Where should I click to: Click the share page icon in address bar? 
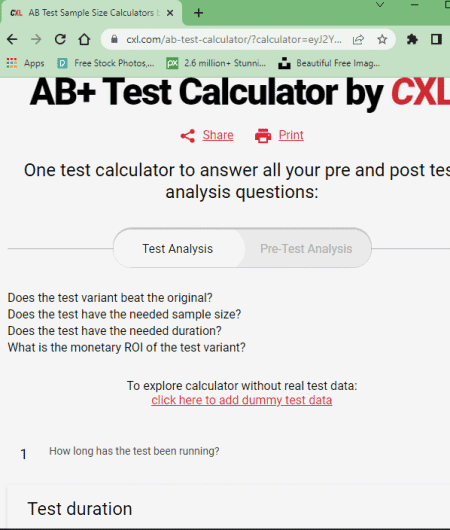(358, 40)
